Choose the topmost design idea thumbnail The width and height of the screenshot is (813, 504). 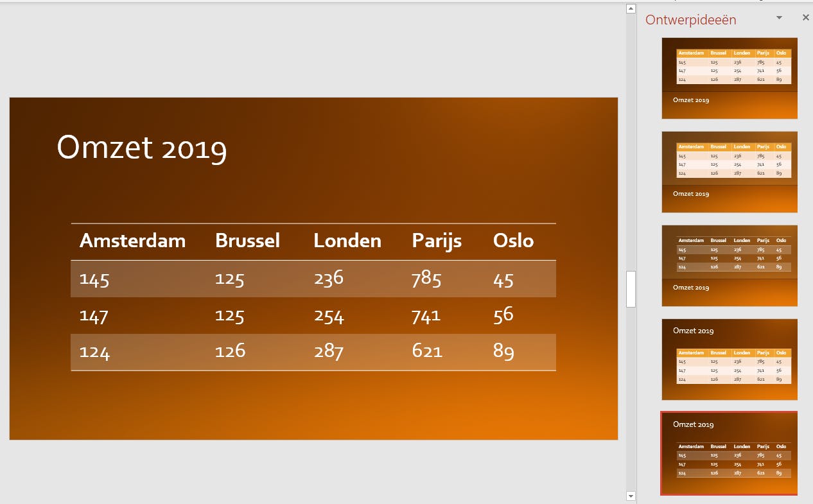730,78
